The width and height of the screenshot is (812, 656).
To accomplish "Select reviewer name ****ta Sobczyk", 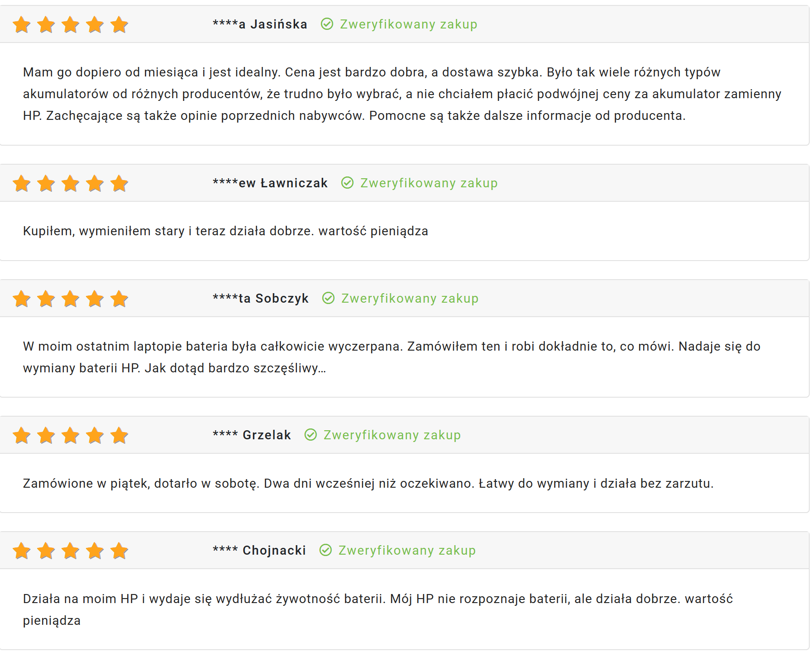I will 261,298.
